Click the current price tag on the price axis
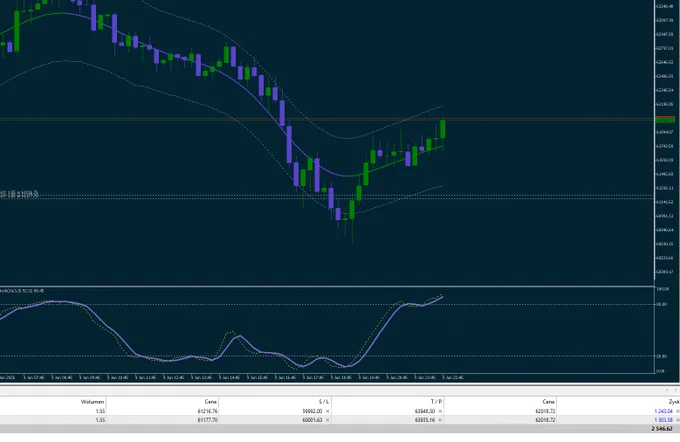This screenshot has height=442, width=680. (x=665, y=119)
